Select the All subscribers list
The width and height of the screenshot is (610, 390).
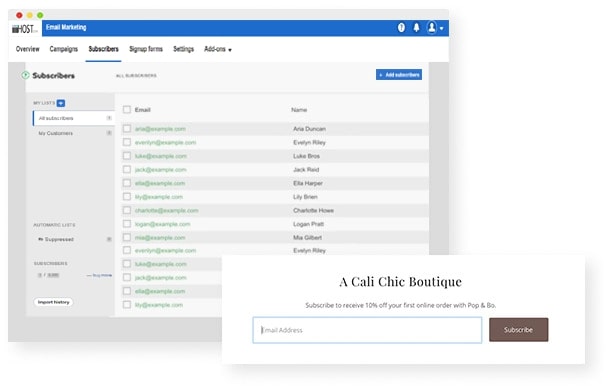[x=73, y=118]
